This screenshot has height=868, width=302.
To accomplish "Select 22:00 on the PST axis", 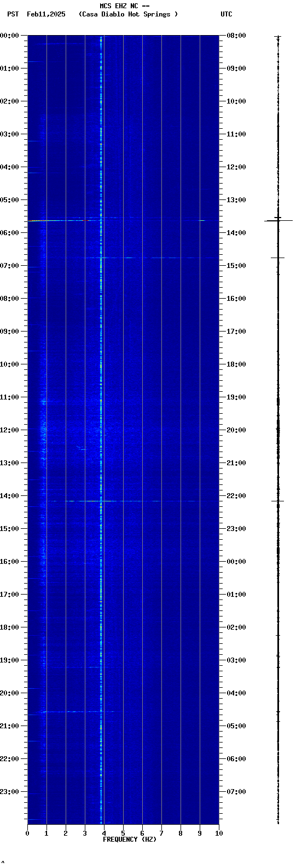I will pyautogui.click(x=10, y=759).
